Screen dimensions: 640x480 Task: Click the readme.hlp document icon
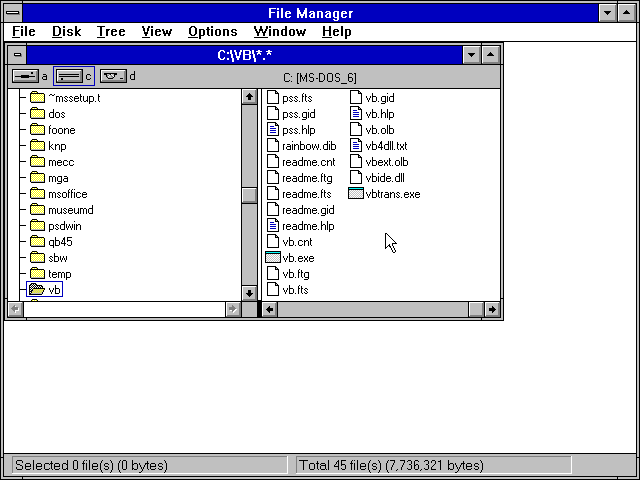273,226
